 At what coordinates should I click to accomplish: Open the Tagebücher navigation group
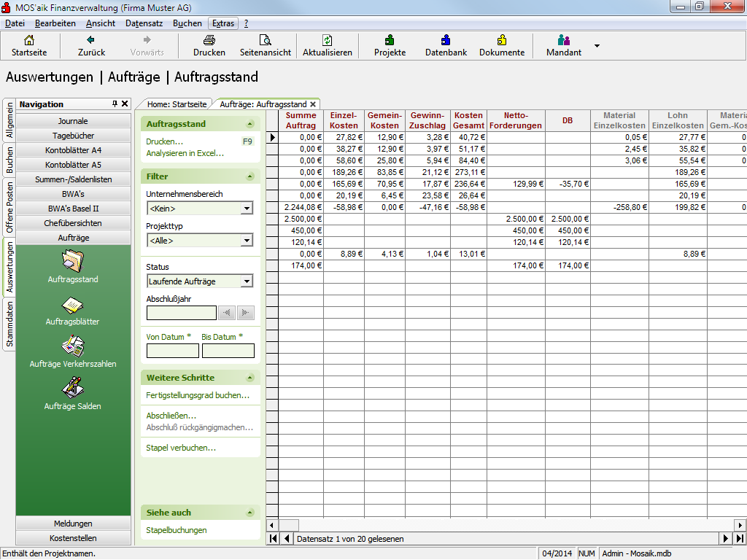tap(73, 135)
